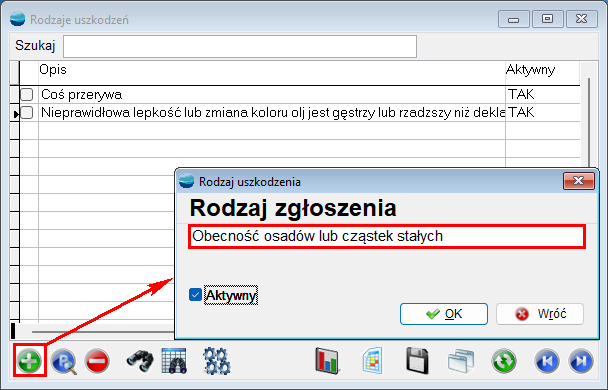Screen dimensions: 608x390
Task: Click TAK value in Coś przerywa row
Action: tap(521, 94)
